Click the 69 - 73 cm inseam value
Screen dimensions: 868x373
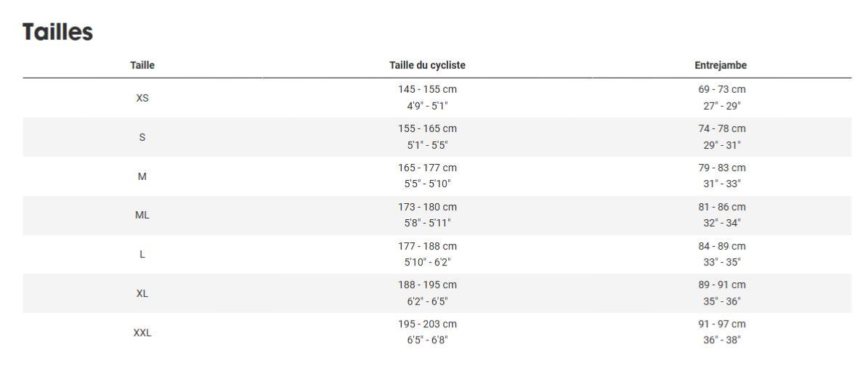pyautogui.click(x=721, y=89)
